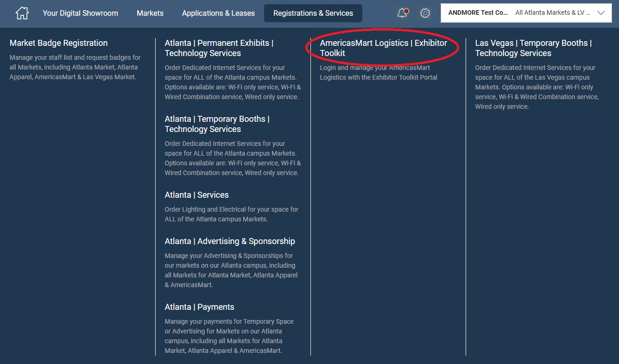Click 'Manage your payments for Temporary Space' text
This screenshot has width=619, height=364.
click(229, 336)
